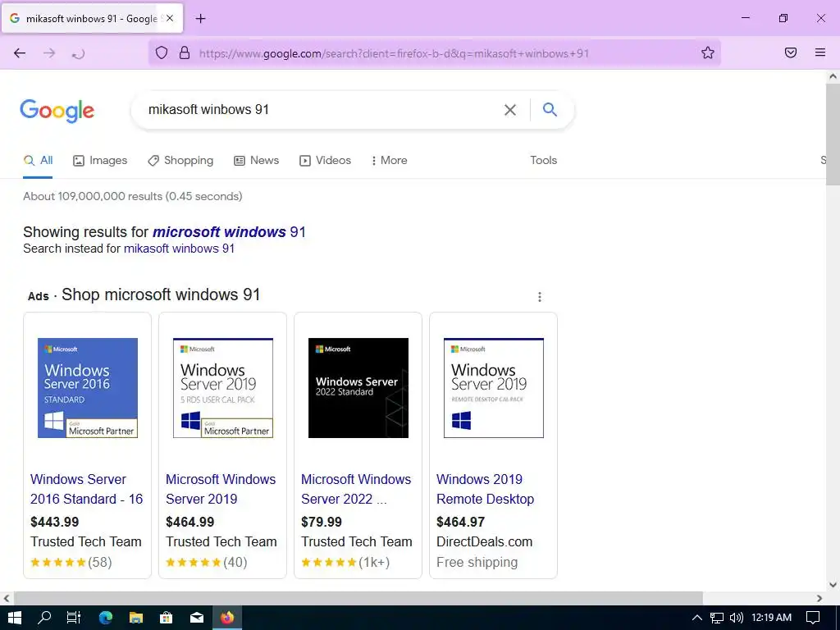Click the Firefox taskbar icon
840x630 pixels.
(x=227, y=618)
